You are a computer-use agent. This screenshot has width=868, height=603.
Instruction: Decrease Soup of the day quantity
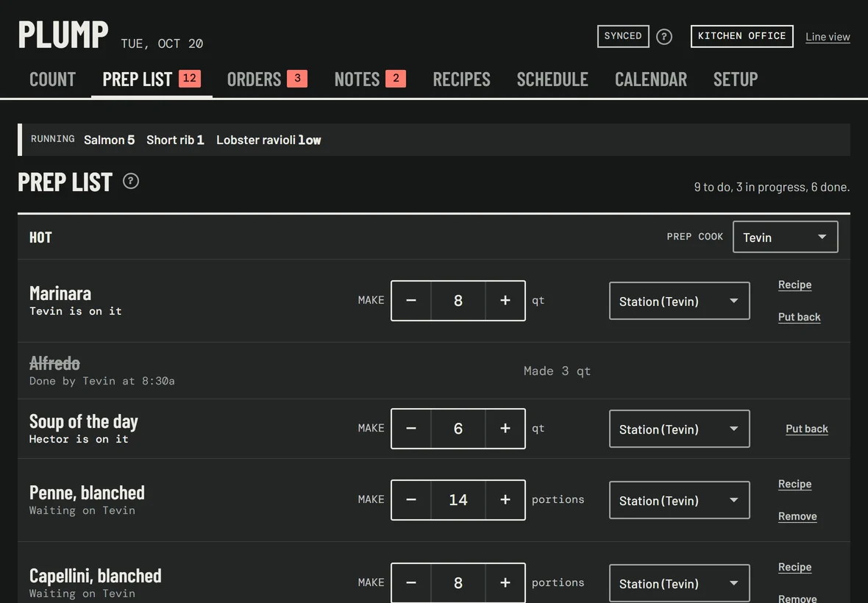click(x=410, y=429)
